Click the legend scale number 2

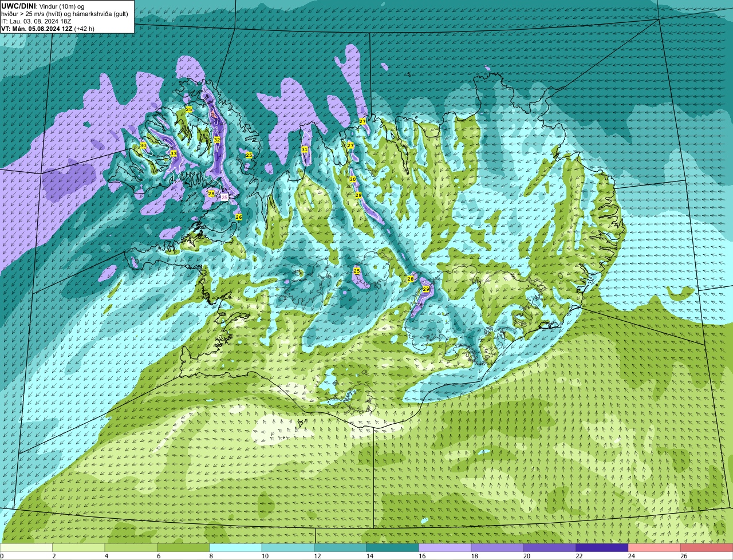tap(54, 556)
